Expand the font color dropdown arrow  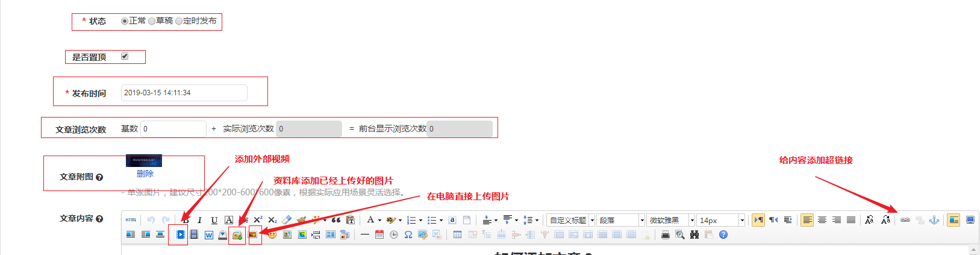[x=379, y=220]
